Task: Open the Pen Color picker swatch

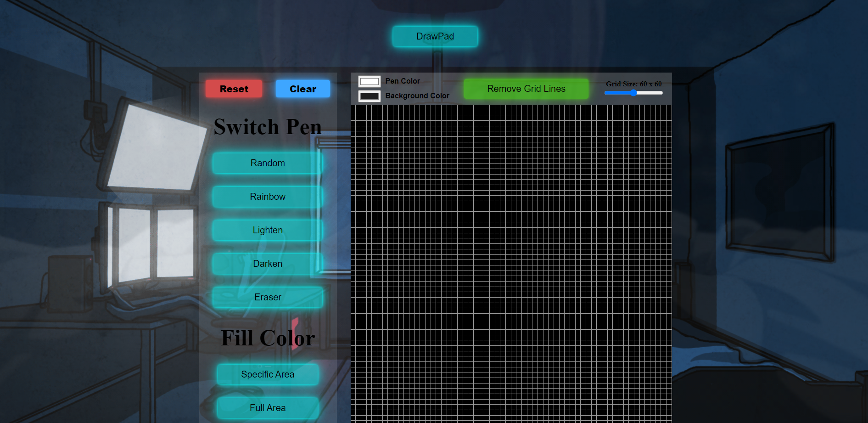Action: pos(369,81)
